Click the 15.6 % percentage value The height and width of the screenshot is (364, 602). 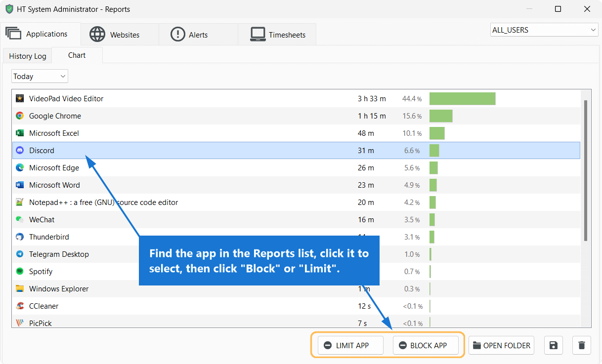click(x=412, y=116)
